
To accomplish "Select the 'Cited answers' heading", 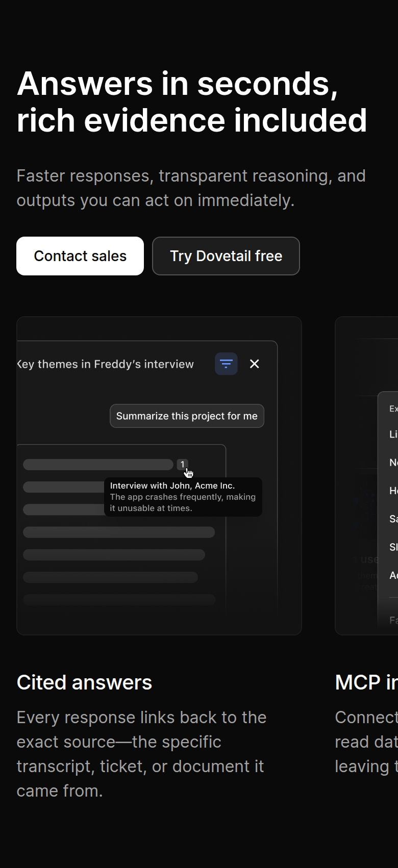I will (x=84, y=682).
